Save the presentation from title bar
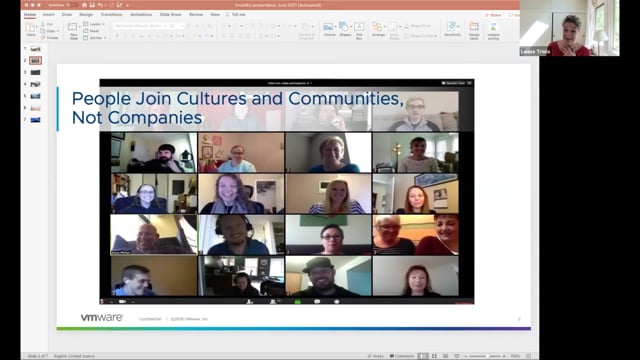 coord(92,5)
